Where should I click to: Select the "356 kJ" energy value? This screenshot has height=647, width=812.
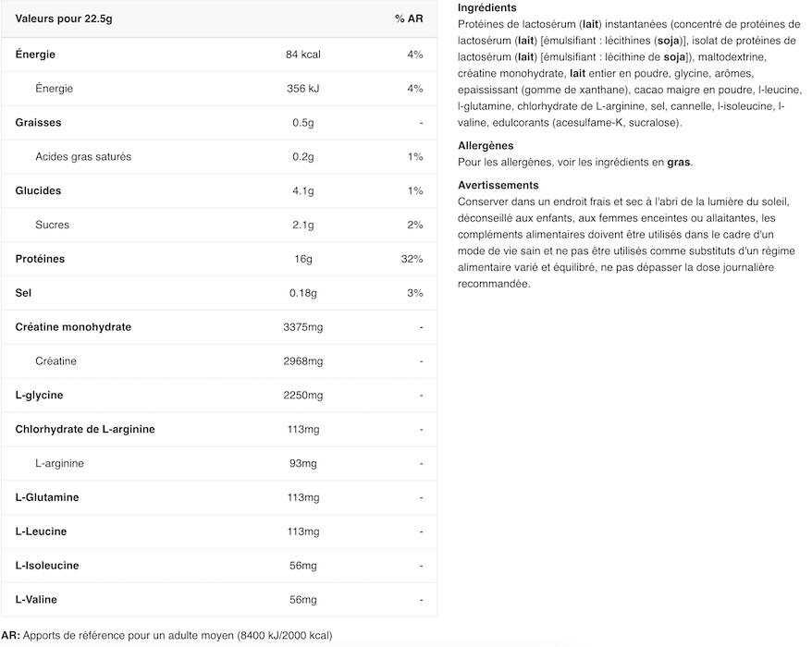coord(303,89)
